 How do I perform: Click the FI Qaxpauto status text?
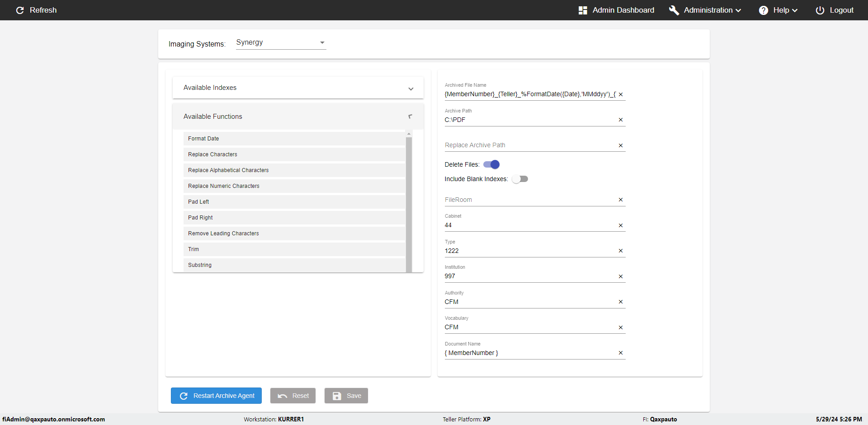click(660, 419)
